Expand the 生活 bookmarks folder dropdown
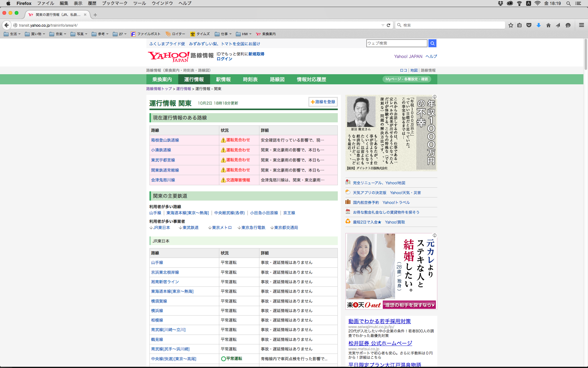588x368 pixels. [12, 34]
